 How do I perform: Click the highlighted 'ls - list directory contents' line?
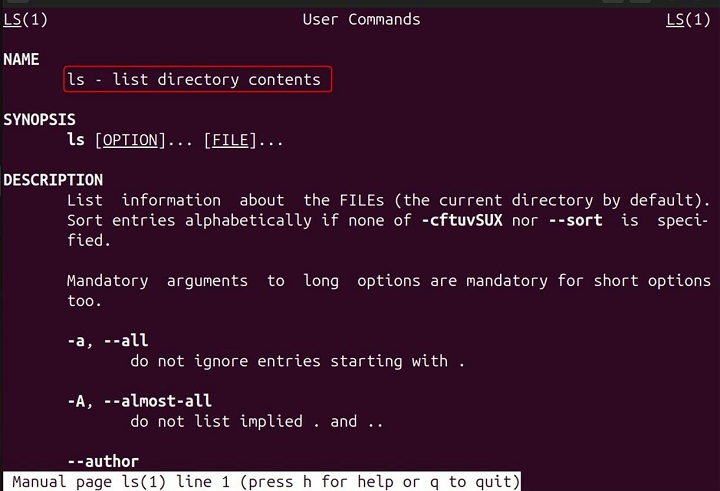[x=196, y=79]
